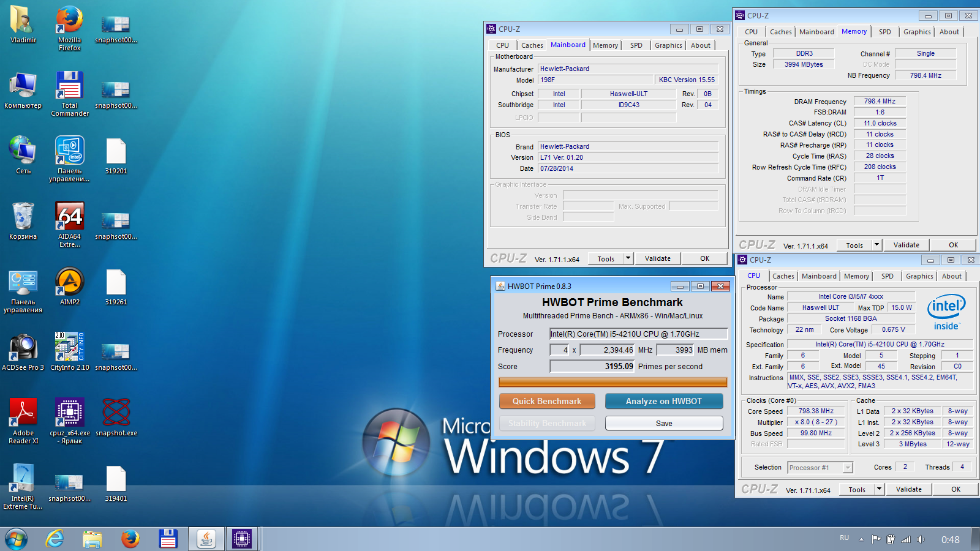Click Analyze on HWBOT button
The image size is (980, 551).
pos(664,401)
